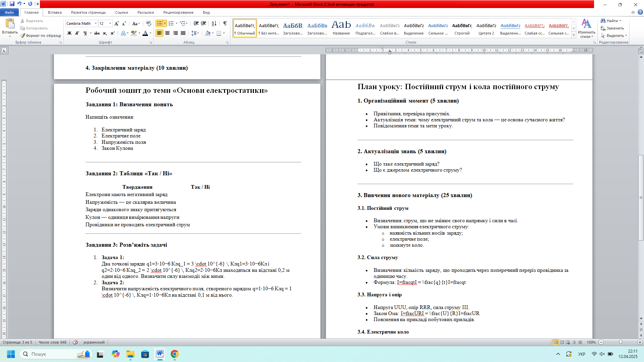This screenshot has height=362, width=644.
Task: Toggle bulleted list button
Action: coord(159,23)
